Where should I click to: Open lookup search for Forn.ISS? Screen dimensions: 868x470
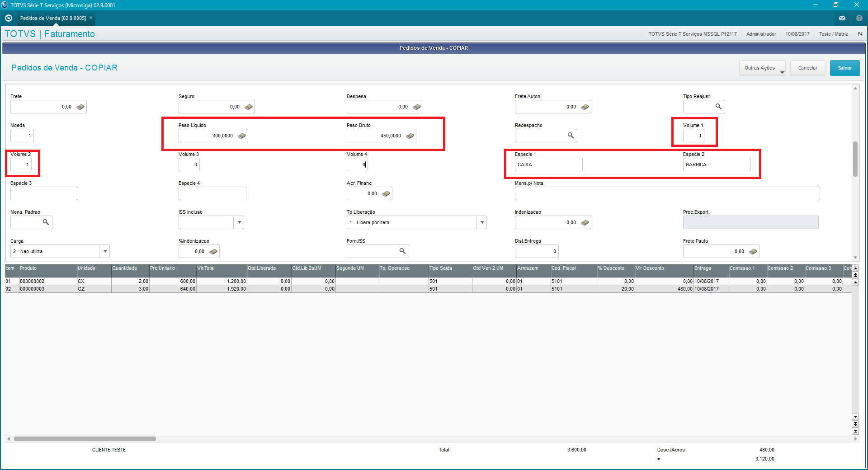click(402, 251)
